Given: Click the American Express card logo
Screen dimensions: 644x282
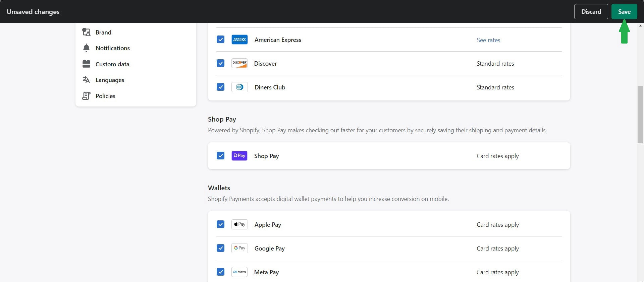Looking at the screenshot, I should (x=239, y=40).
